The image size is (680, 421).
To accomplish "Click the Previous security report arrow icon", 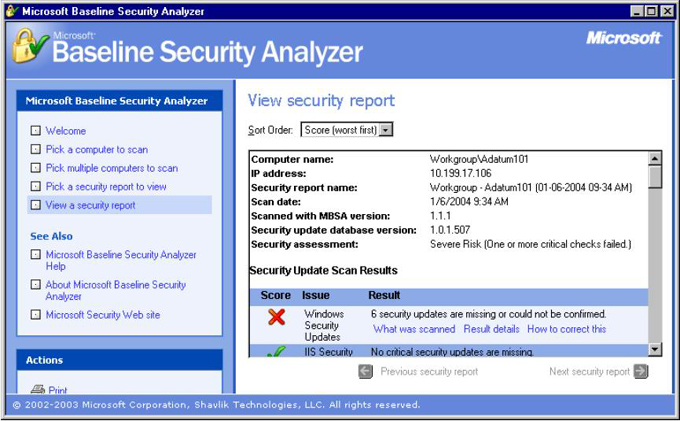I will [x=366, y=372].
